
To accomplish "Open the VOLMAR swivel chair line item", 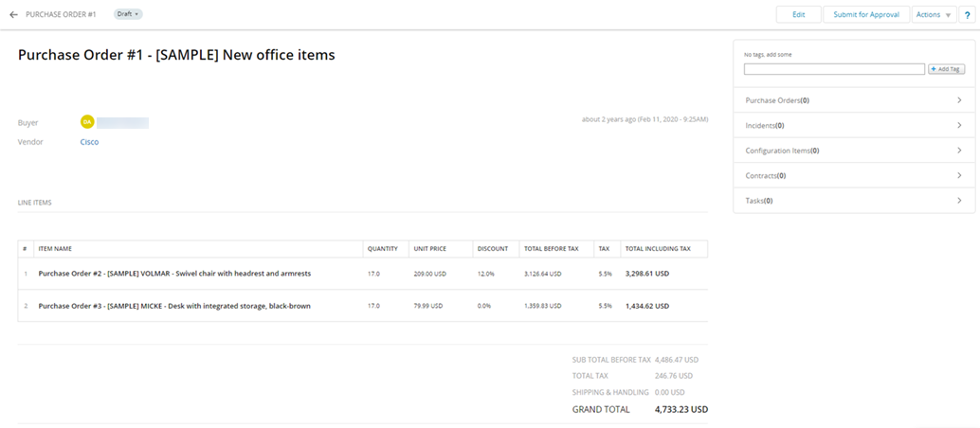I will pos(174,274).
